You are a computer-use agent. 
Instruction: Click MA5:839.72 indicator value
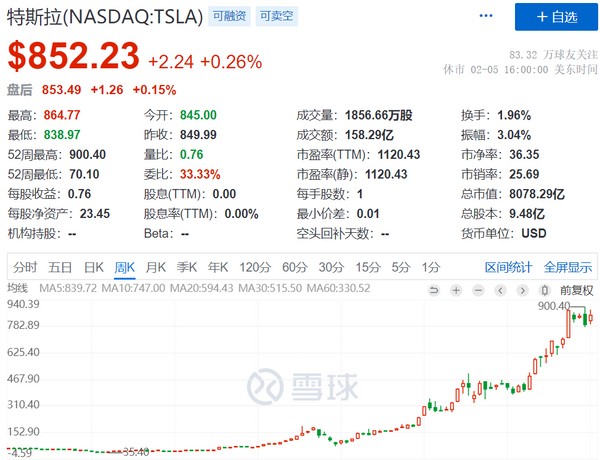[x=68, y=288]
